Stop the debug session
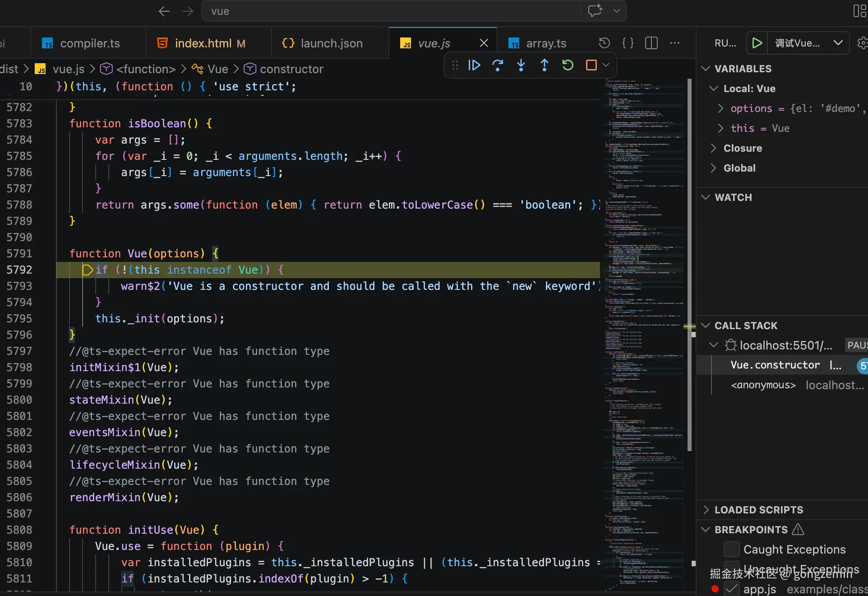The image size is (868, 596). tap(591, 65)
